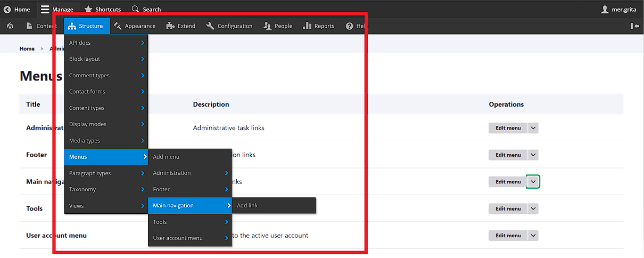This screenshot has width=644, height=258.
Task: Open the mer.grita user account menu
Action: [x=620, y=9]
